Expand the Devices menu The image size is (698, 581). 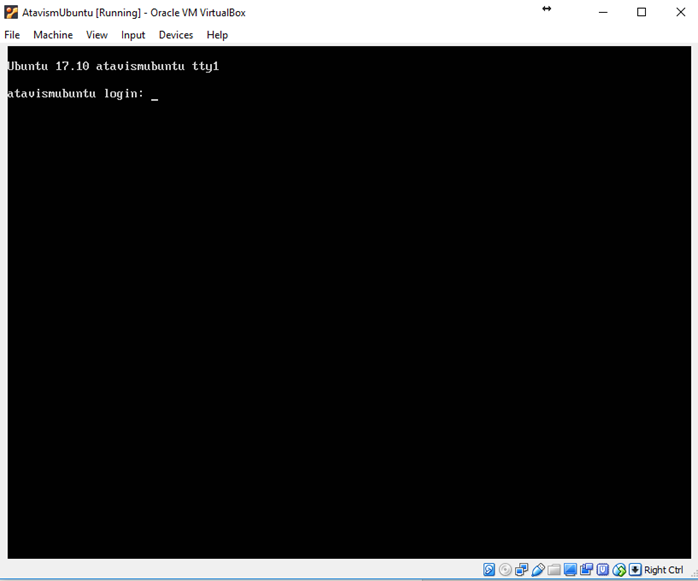[176, 35]
